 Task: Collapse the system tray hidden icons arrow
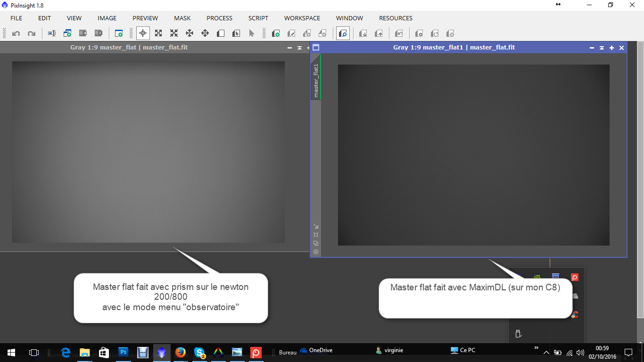(x=546, y=352)
